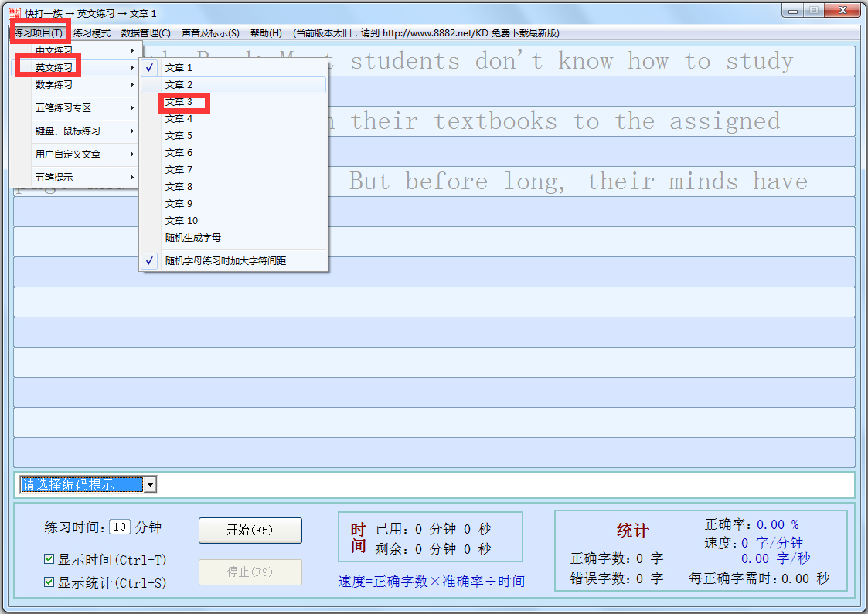Open the 数据管理(C) menu
868x614 pixels.
click(145, 32)
